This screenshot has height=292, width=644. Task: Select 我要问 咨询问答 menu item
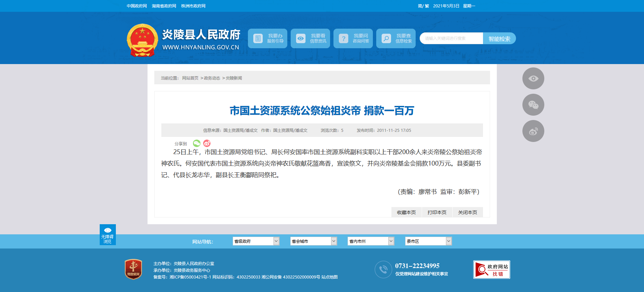tap(353, 38)
